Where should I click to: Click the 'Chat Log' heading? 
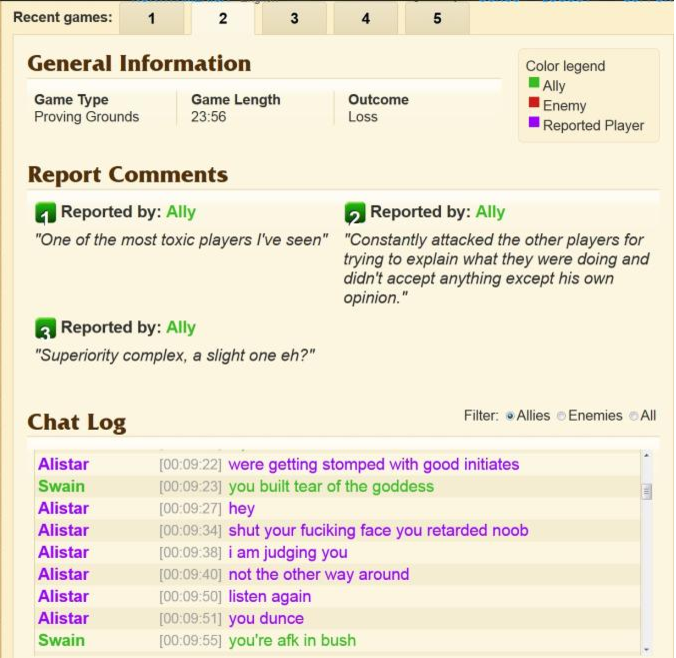(77, 422)
